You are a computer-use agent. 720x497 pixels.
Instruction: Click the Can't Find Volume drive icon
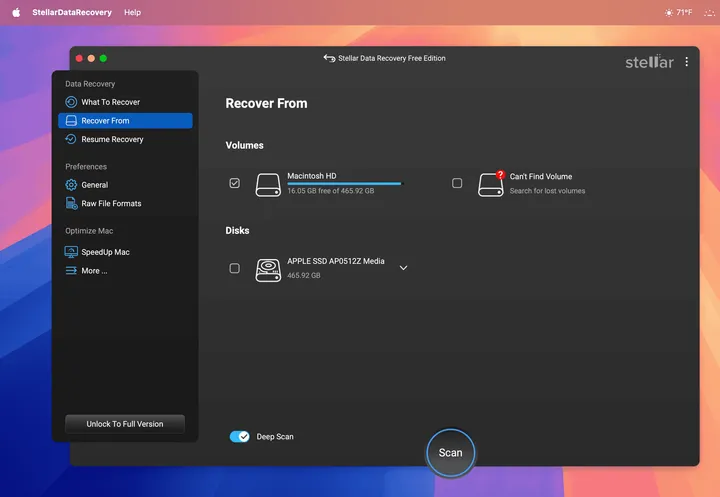pos(491,183)
